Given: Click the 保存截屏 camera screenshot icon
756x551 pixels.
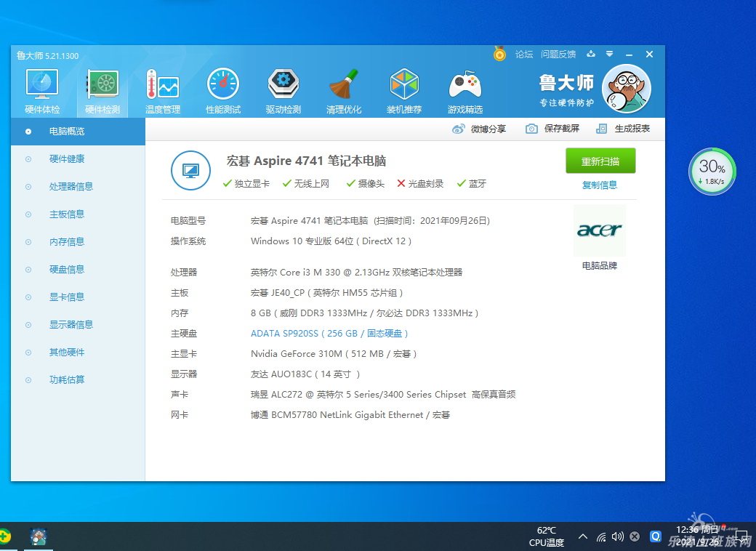Looking at the screenshot, I should (532, 129).
